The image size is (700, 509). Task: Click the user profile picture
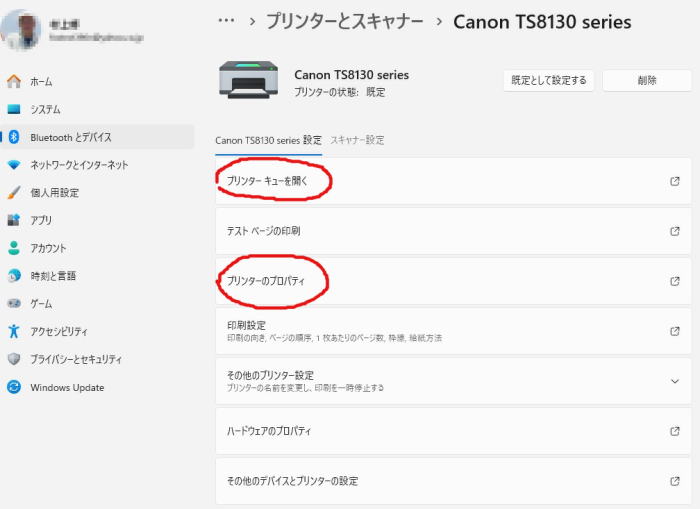21,30
